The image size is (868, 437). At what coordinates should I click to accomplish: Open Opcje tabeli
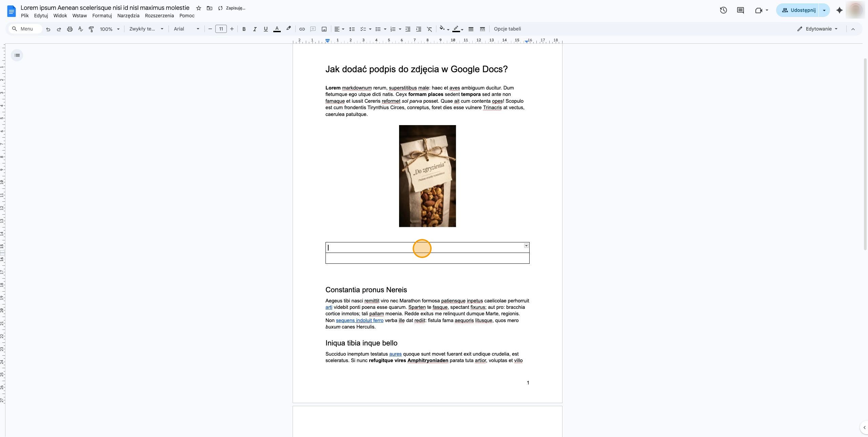pos(507,29)
